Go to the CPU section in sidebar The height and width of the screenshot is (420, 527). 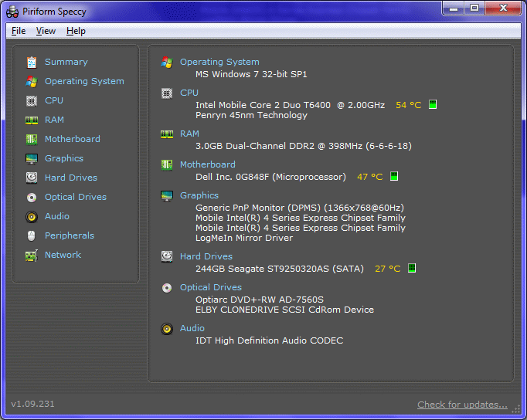click(54, 100)
